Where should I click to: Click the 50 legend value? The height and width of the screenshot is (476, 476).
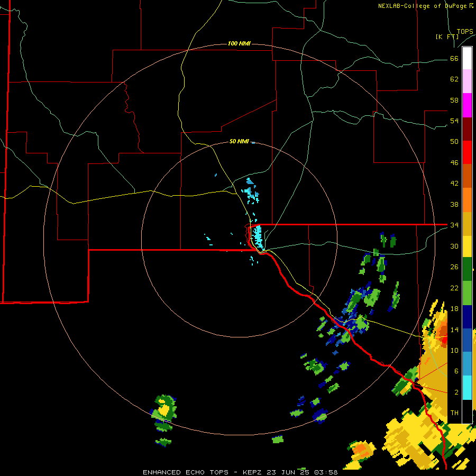coord(454,141)
